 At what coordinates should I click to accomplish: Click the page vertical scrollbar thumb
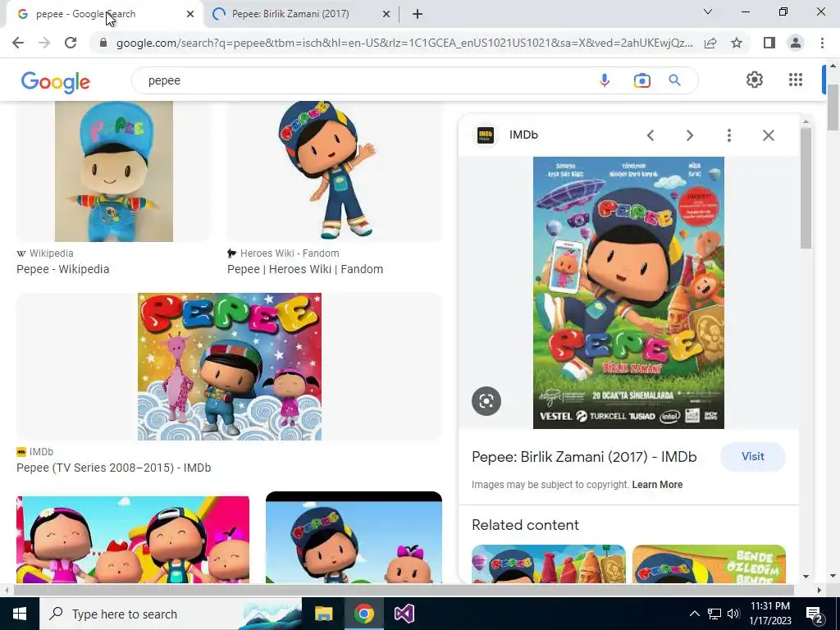[x=833, y=107]
